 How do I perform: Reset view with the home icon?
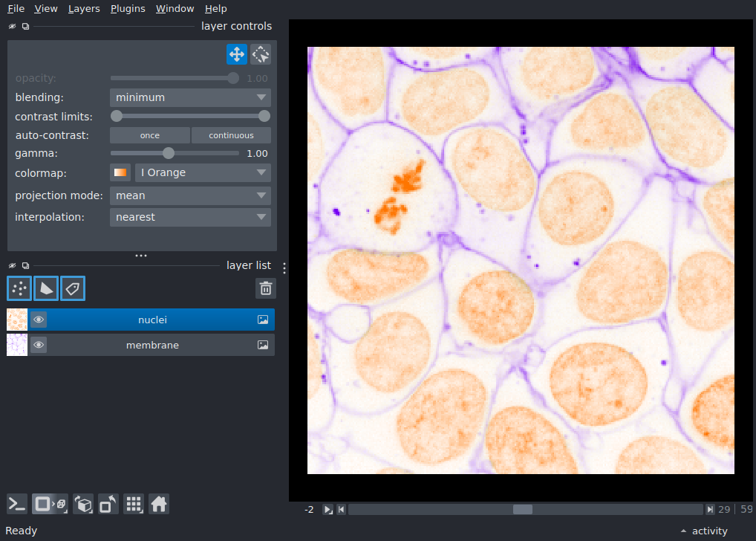[x=159, y=505]
